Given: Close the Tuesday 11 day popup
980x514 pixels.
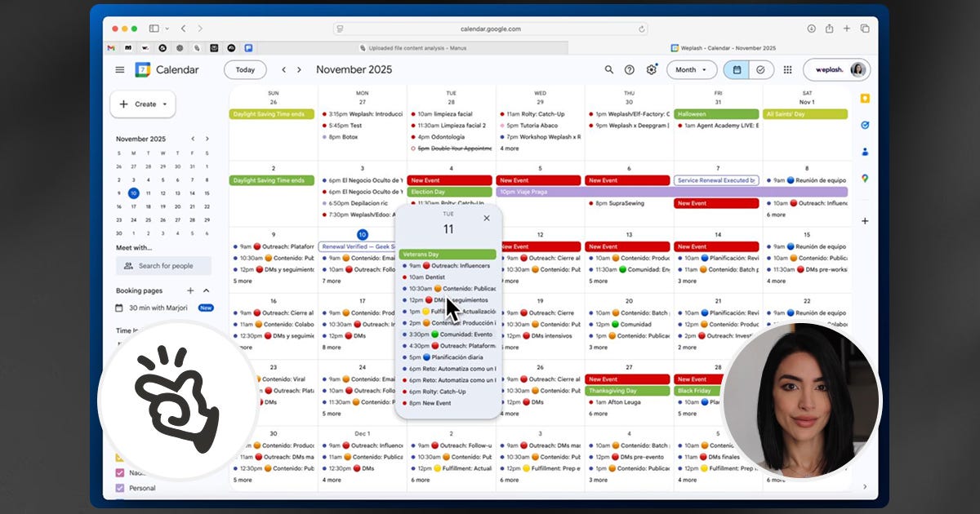Looking at the screenshot, I should tap(487, 218).
